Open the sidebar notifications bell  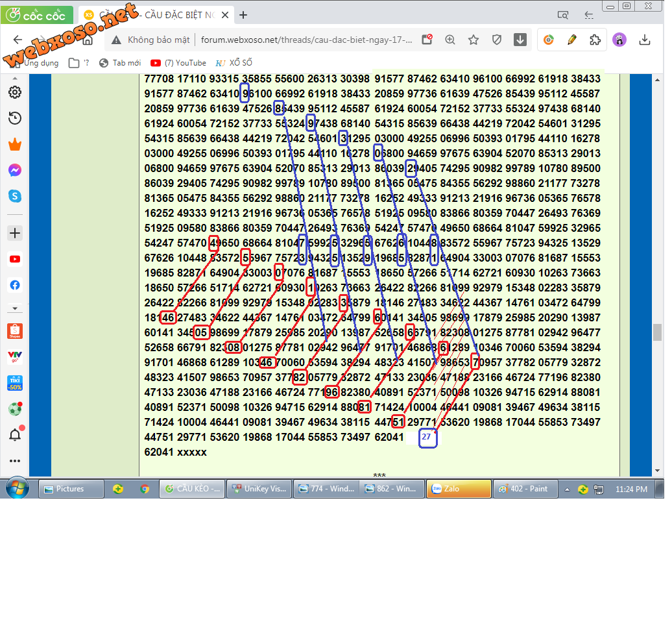pyautogui.click(x=14, y=435)
